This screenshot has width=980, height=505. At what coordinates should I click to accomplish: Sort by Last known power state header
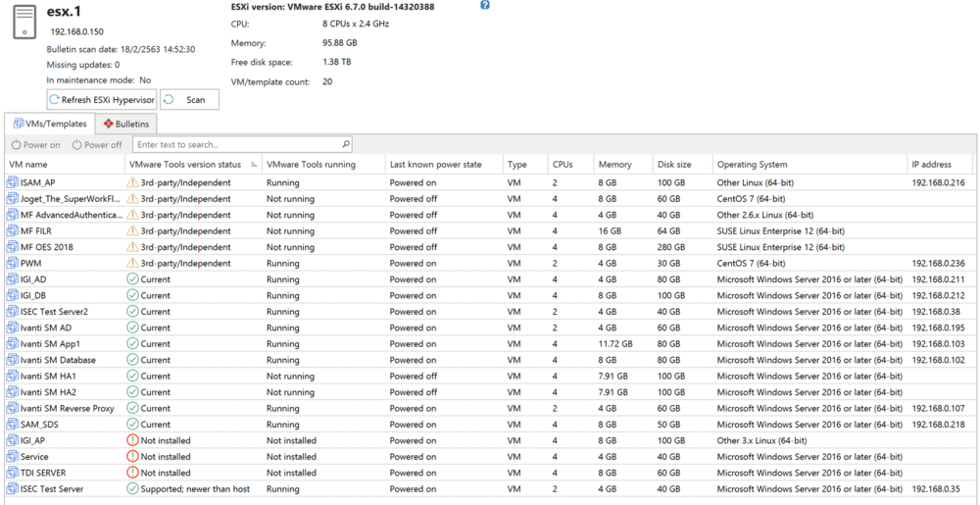pos(435,165)
